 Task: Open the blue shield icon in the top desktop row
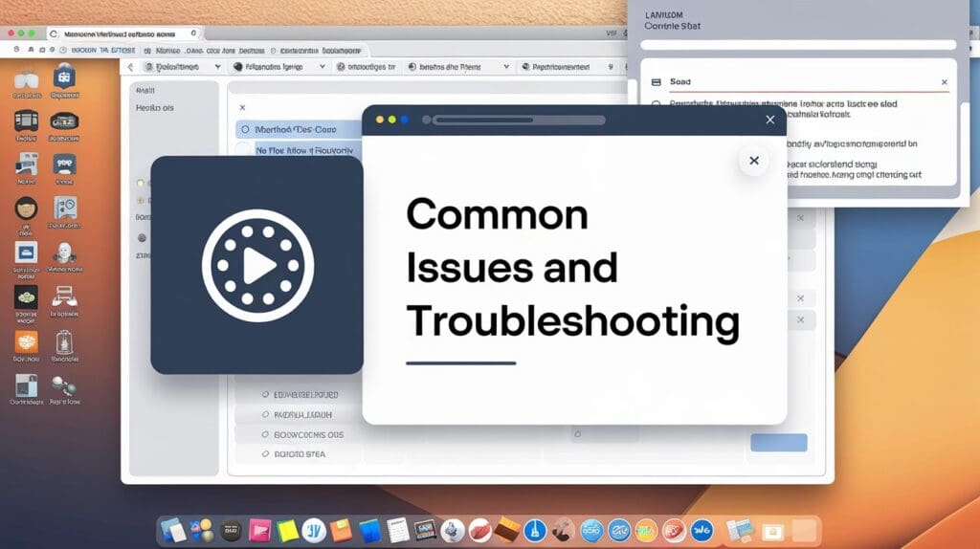pos(64,77)
